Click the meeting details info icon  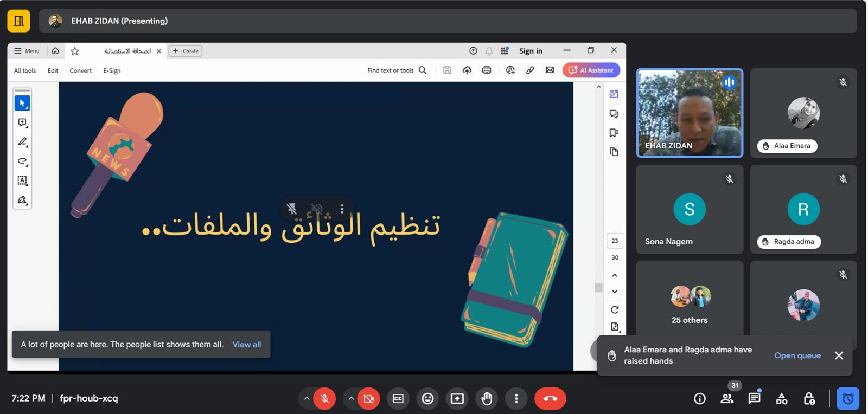700,399
